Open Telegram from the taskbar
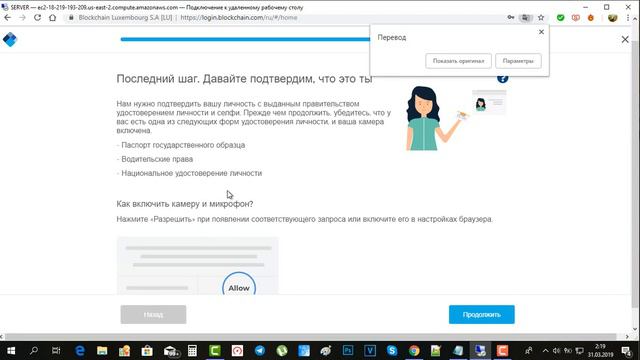This screenshot has width=640, height=360. (260, 351)
